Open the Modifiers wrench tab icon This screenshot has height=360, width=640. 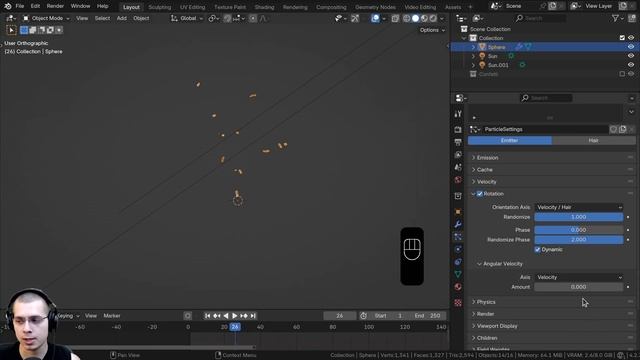click(458, 224)
